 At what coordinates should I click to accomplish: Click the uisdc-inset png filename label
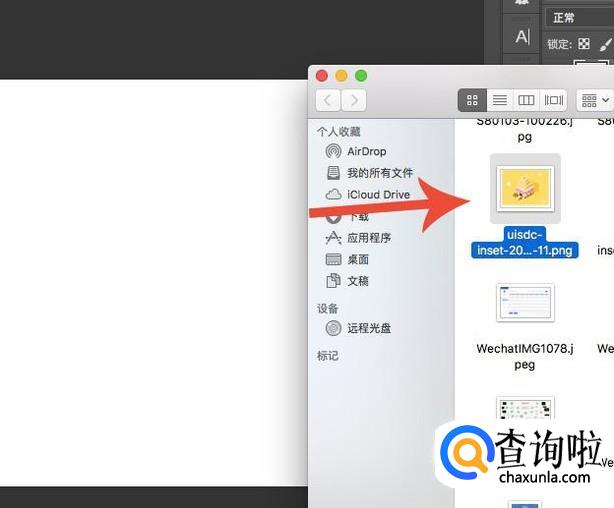[525, 243]
